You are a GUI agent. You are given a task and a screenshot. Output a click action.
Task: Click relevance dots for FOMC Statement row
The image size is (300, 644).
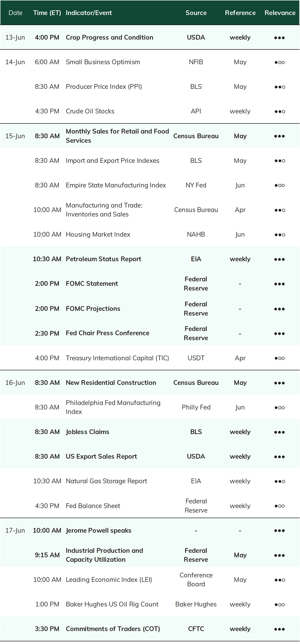click(x=280, y=284)
